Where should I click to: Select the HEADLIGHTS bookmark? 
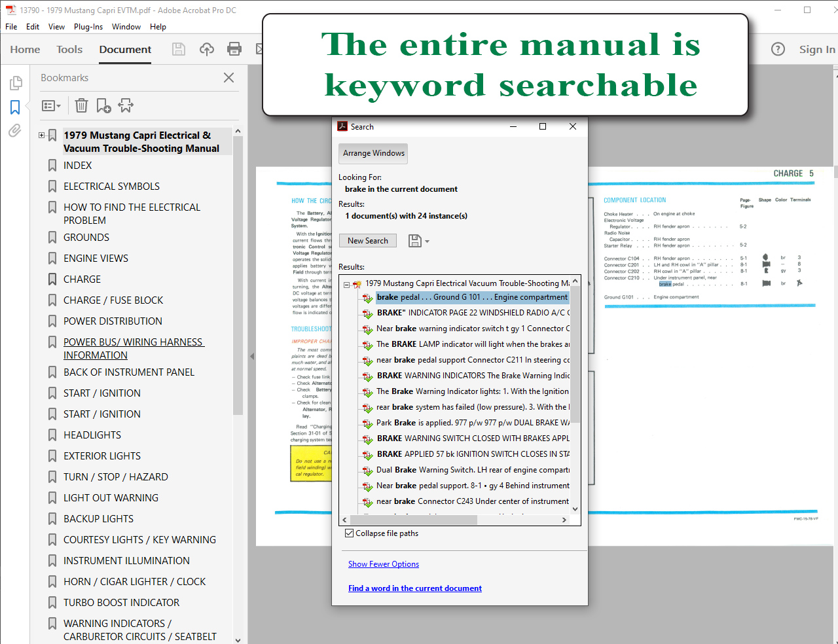(92, 435)
